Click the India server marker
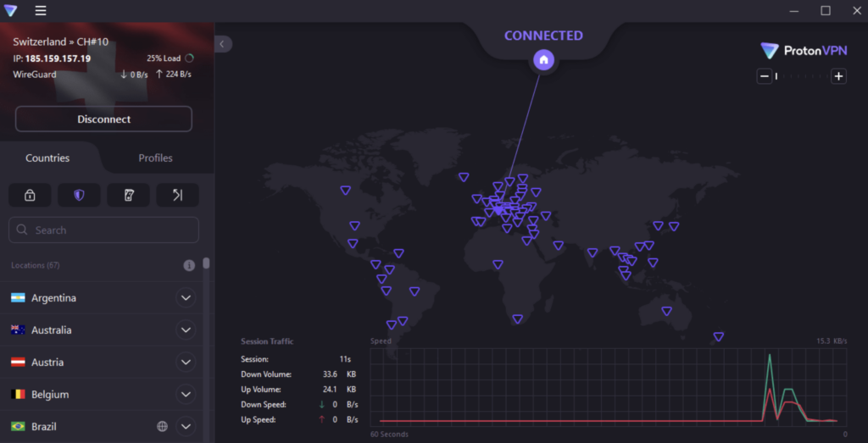The height and width of the screenshot is (443, 868). 593,252
